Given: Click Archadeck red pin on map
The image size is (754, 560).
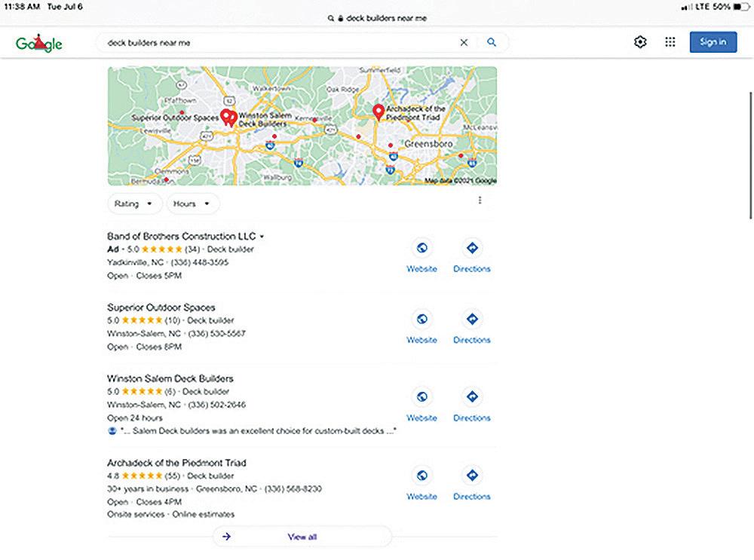Looking at the screenshot, I should coord(379,112).
